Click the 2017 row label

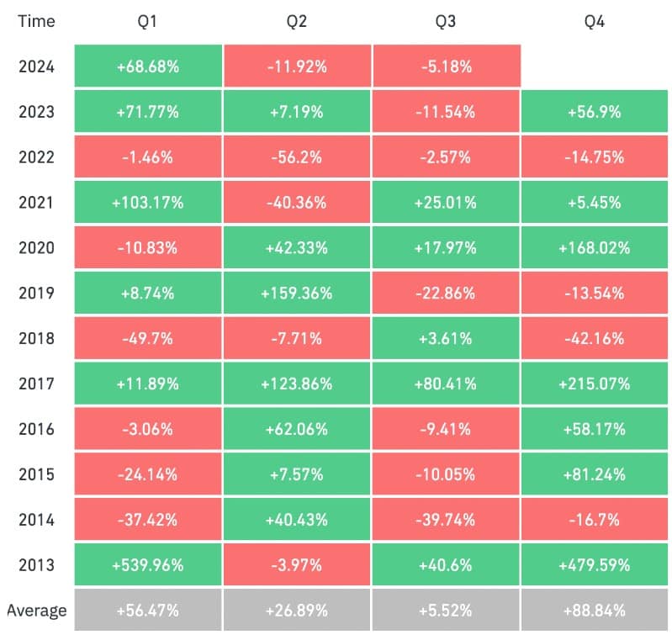[36, 384]
